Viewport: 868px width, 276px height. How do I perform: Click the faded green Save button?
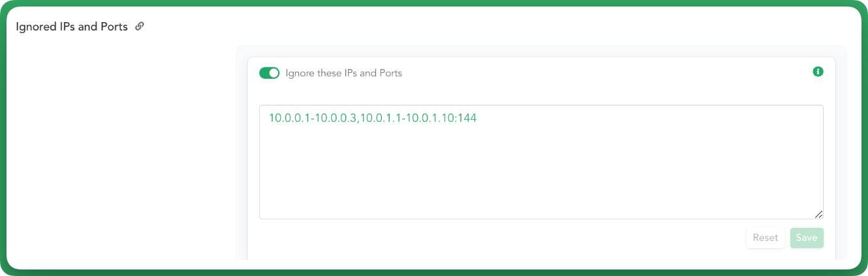[x=807, y=238]
